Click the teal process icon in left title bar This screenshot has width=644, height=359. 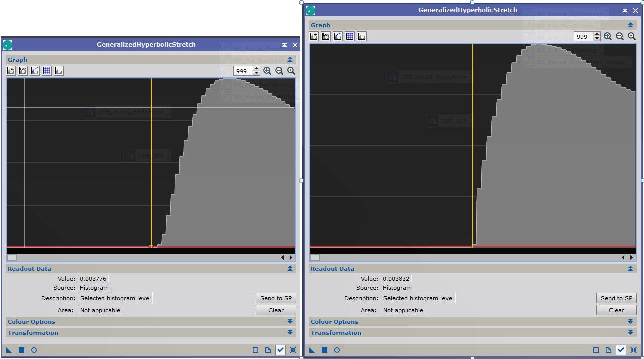[7, 45]
